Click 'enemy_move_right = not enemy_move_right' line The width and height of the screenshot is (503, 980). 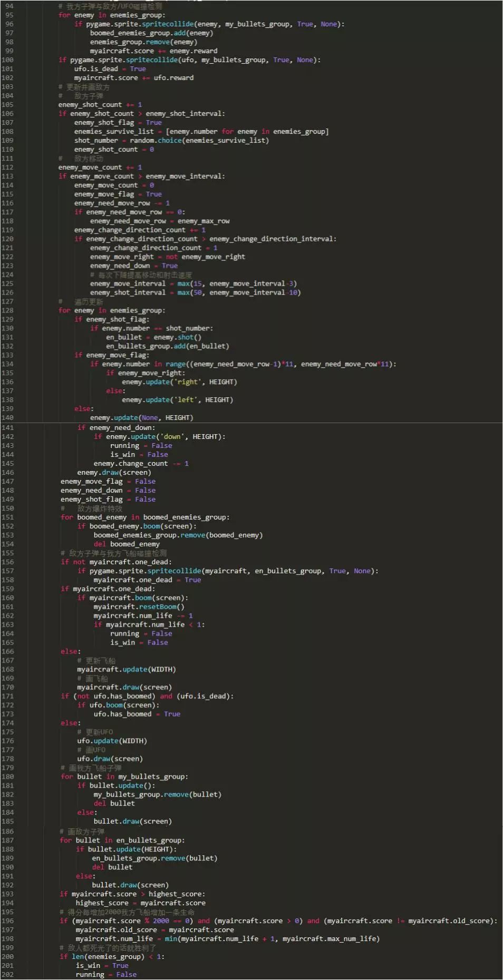pyautogui.click(x=167, y=257)
